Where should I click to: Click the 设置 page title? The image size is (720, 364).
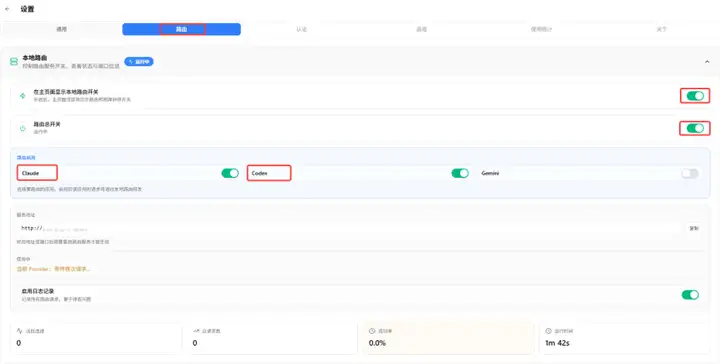(27, 9)
